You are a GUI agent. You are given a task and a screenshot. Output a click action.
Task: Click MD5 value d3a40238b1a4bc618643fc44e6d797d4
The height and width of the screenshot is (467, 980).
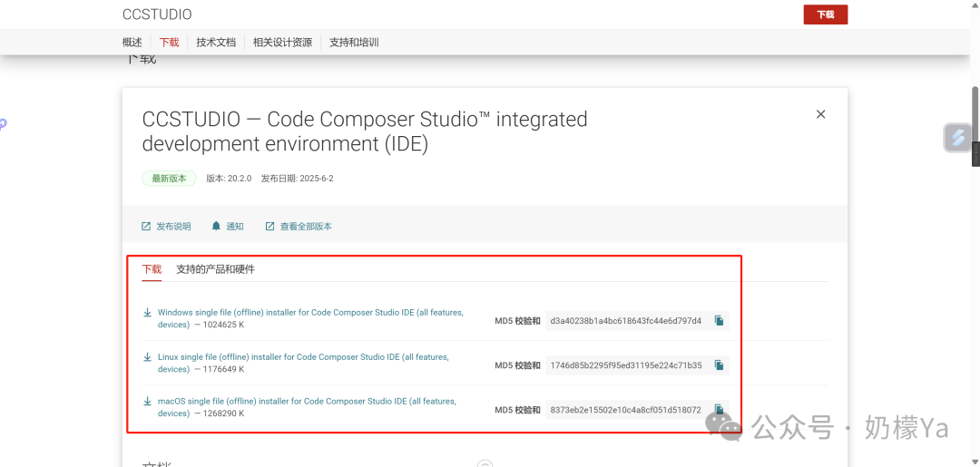click(625, 321)
